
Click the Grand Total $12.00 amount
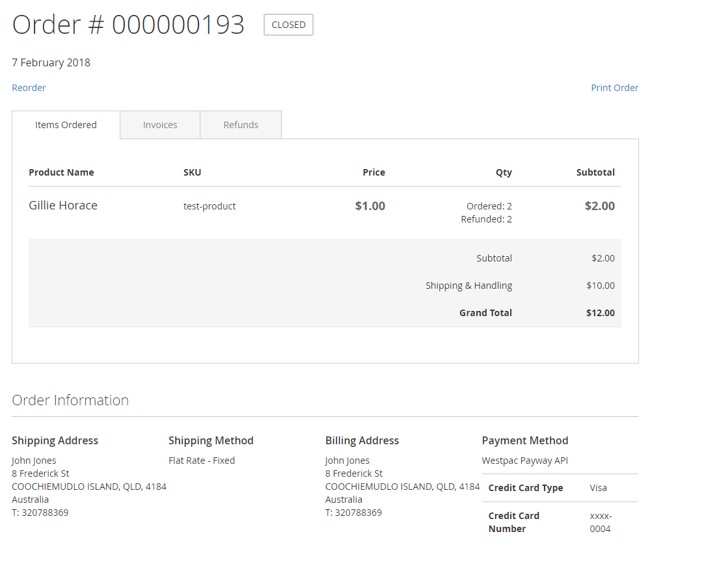click(600, 313)
